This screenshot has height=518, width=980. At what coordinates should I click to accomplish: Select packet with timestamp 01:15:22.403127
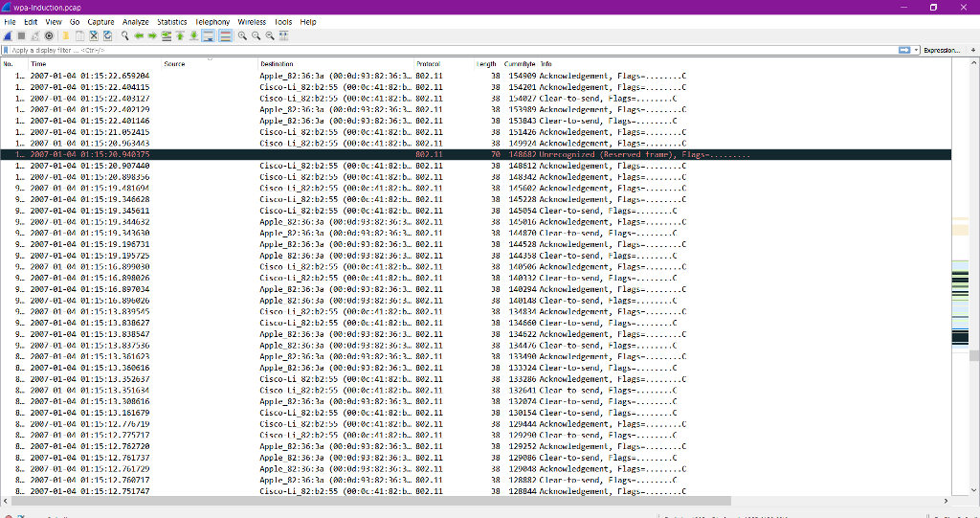477,99
